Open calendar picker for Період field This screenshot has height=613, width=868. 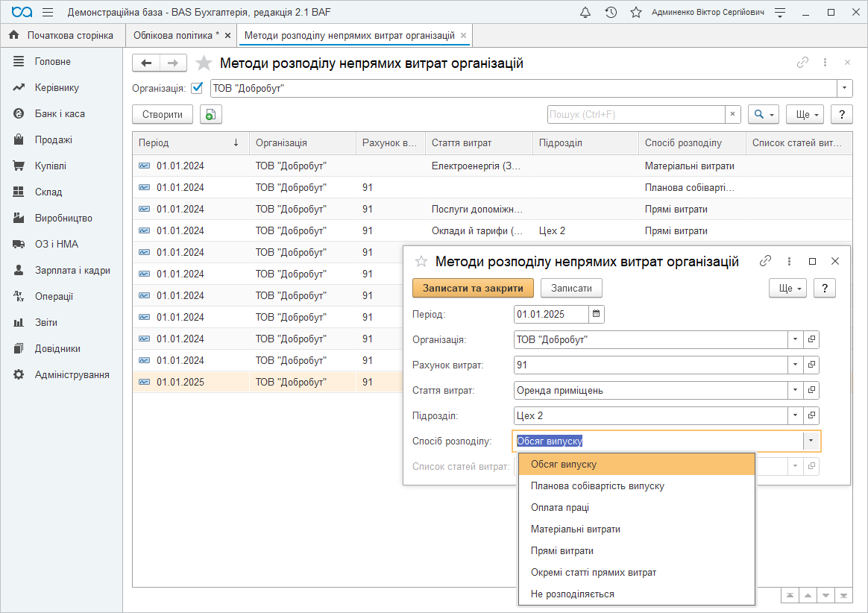[596, 314]
